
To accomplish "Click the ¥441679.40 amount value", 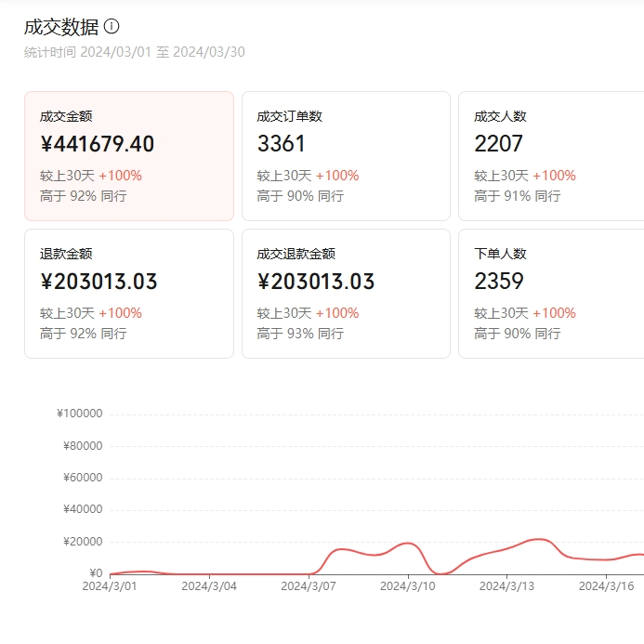I will click(x=98, y=144).
